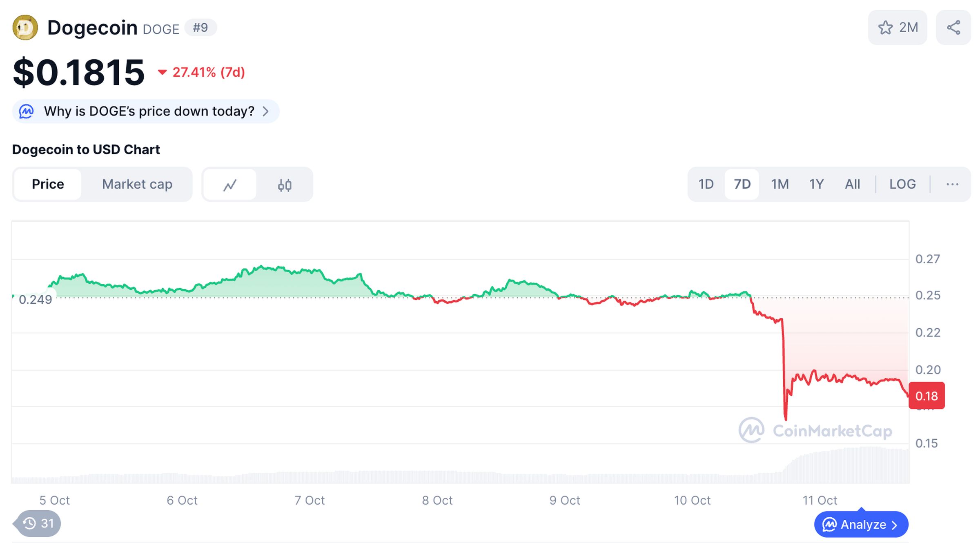Select the 1Y time range tab

pos(816,185)
